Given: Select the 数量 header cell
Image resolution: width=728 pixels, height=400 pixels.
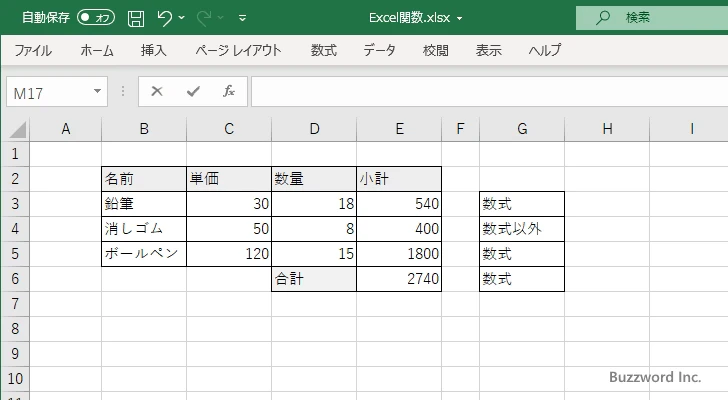Looking at the screenshot, I should coord(314,179).
